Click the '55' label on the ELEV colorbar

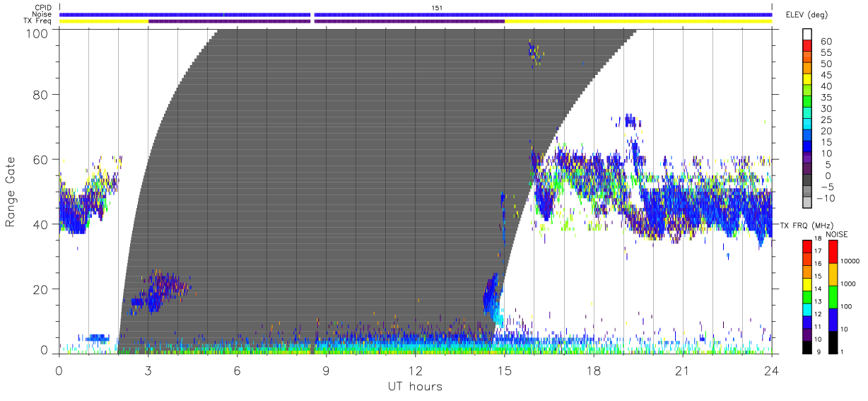[826, 53]
